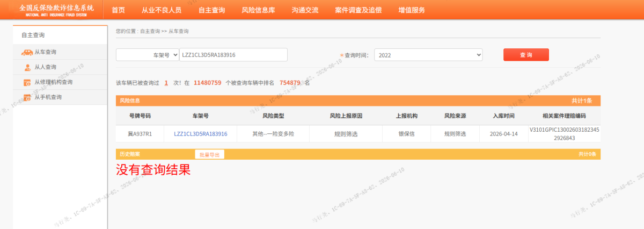This screenshot has width=644, height=229.
Task: Click the 其他--一险变多险 risk type cell
Action: [273, 134]
